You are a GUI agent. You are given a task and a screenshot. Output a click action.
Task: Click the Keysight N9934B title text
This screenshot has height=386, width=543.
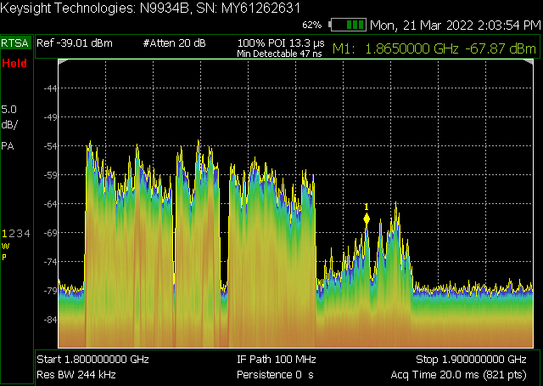(150, 8)
